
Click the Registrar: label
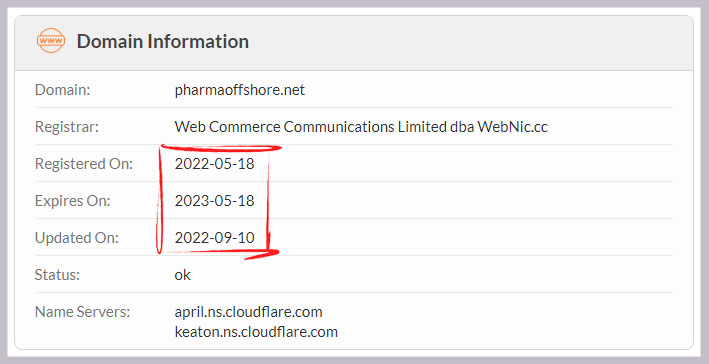pyautogui.click(x=66, y=127)
